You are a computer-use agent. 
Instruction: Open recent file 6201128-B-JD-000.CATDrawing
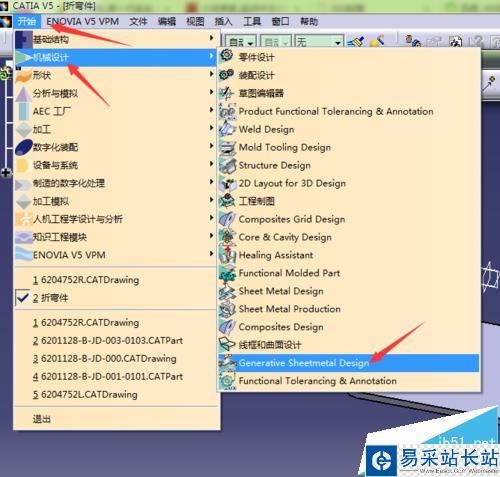[x=115, y=359]
